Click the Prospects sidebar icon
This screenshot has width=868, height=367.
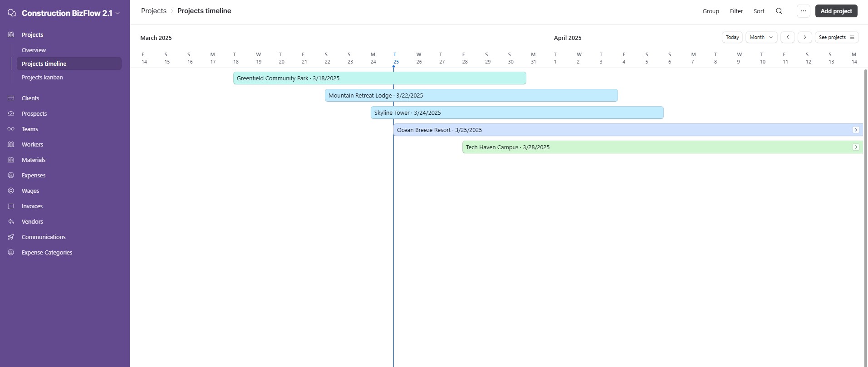click(11, 113)
